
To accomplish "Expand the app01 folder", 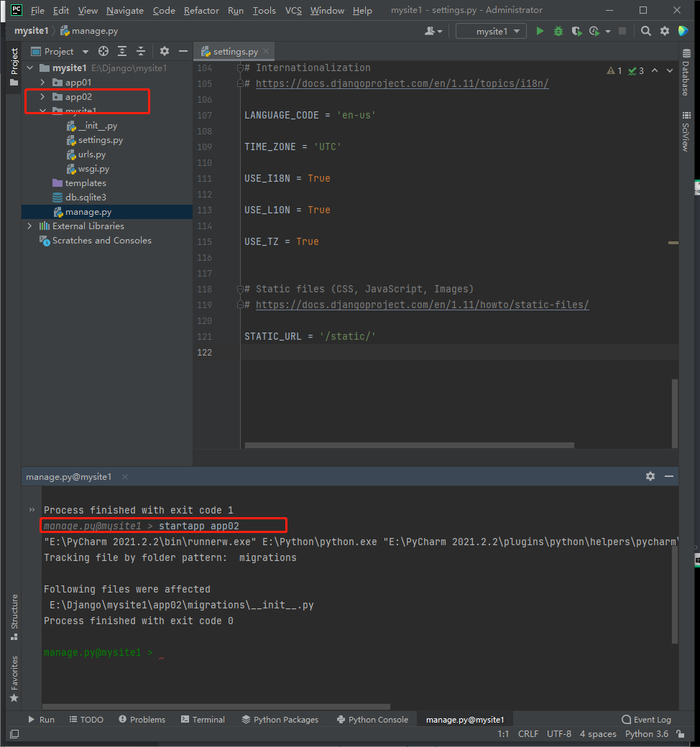I will click(42, 83).
